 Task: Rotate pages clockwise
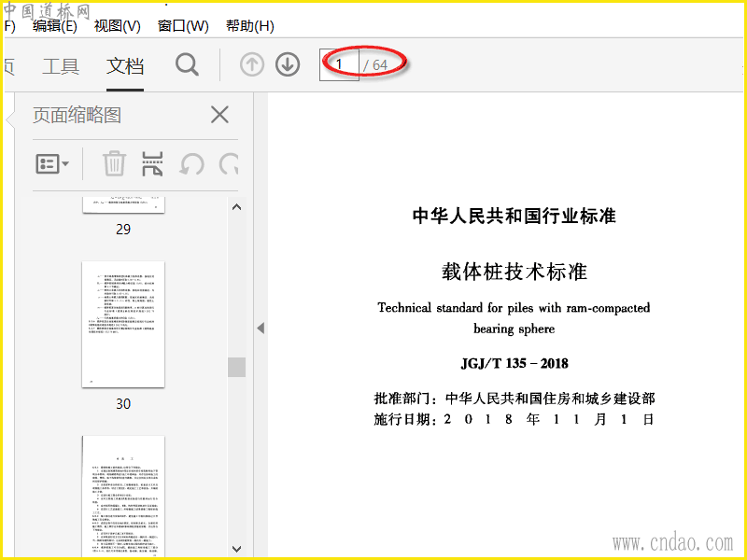(229, 165)
